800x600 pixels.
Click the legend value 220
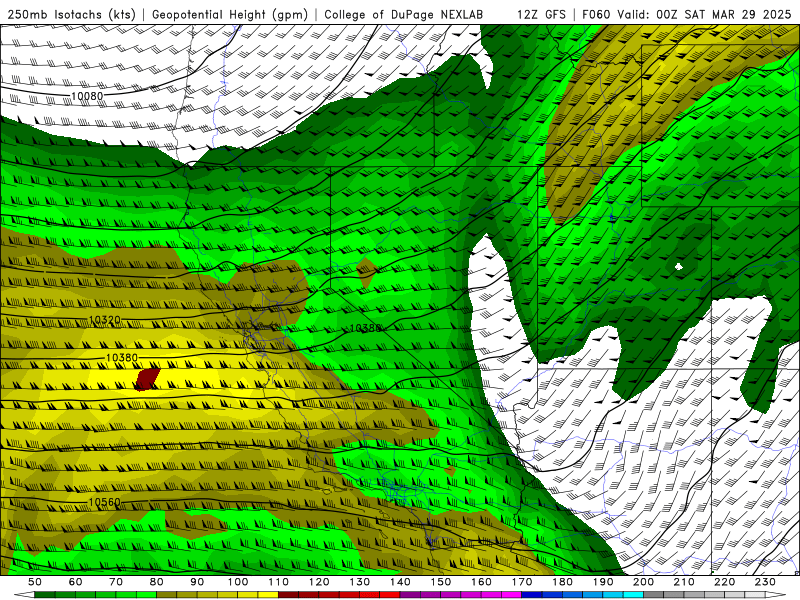(724, 582)
